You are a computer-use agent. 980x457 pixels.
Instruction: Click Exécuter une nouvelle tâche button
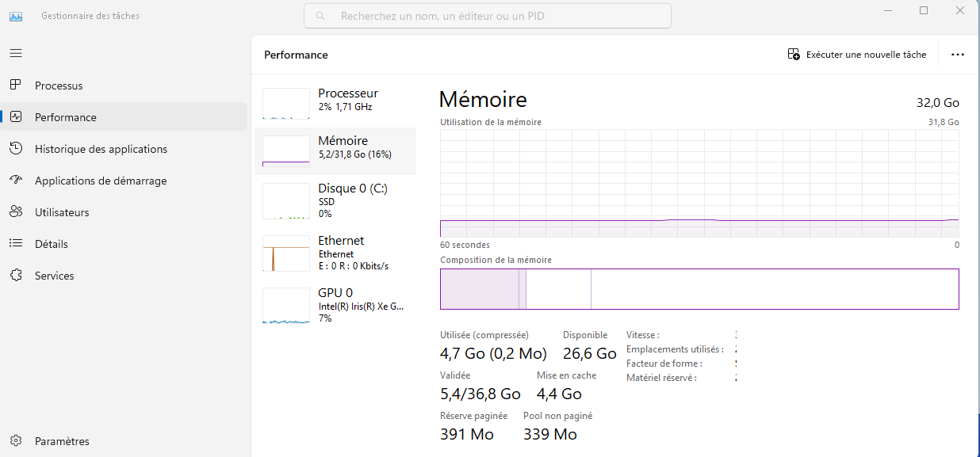pyautogui.click(x=856, y=55)
